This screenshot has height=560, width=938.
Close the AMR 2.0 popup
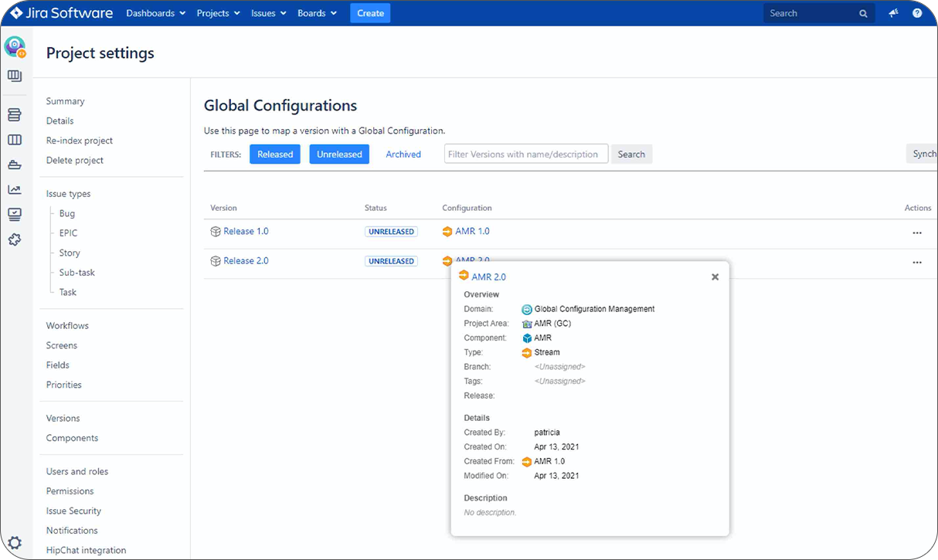point(715,277)
